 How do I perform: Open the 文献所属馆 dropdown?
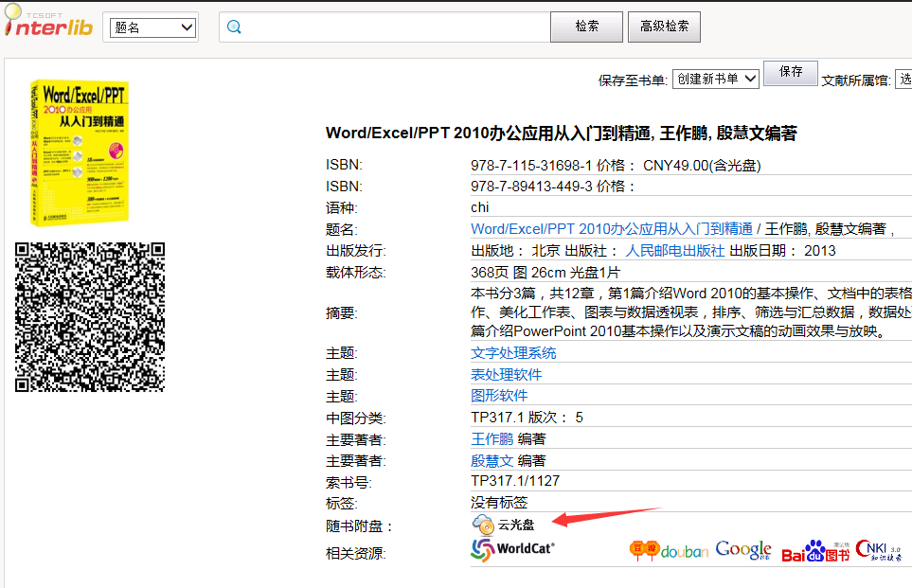point(903,80)
